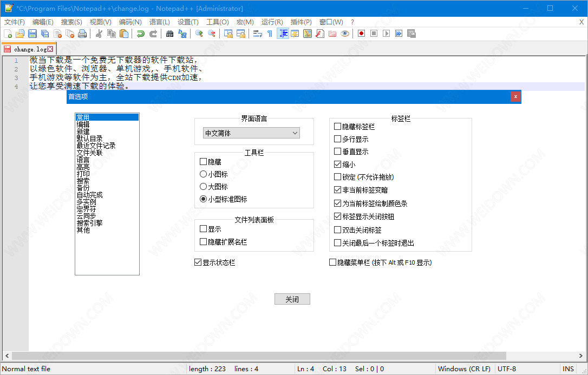Enable the 垂直显示 checkbox

337,152
